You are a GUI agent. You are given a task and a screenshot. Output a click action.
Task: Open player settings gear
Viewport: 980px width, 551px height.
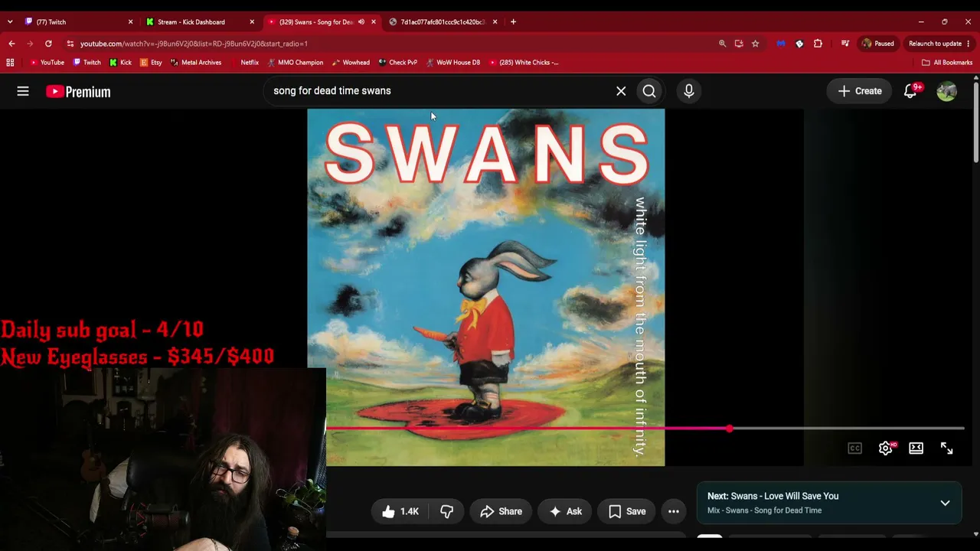pyautogui.click(x=886, y=448)
